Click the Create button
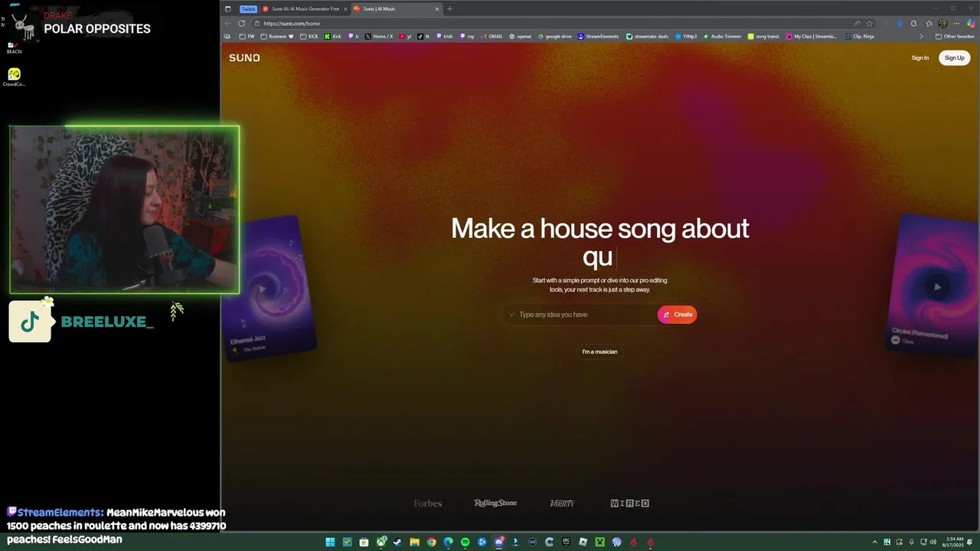This screenshot has height=551, width=980. 678,315
